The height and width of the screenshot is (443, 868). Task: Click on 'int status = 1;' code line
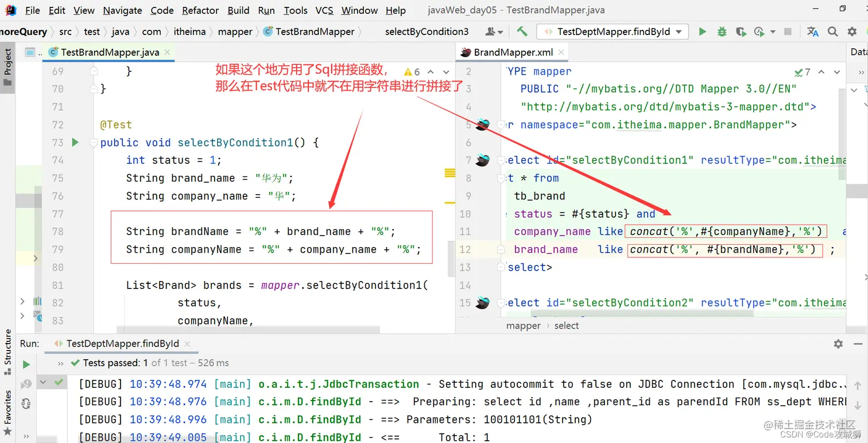pyautogui.click(x=174, y=160)
